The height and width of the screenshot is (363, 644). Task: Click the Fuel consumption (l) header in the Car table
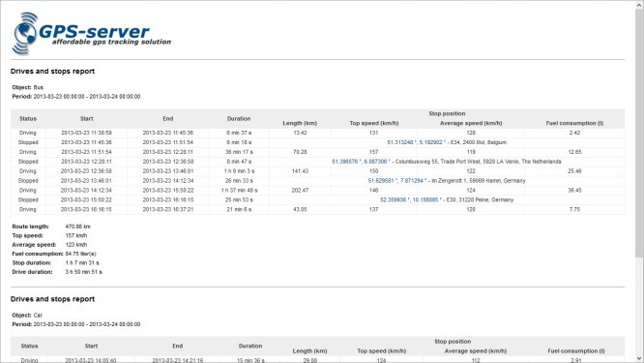(576, 350)
